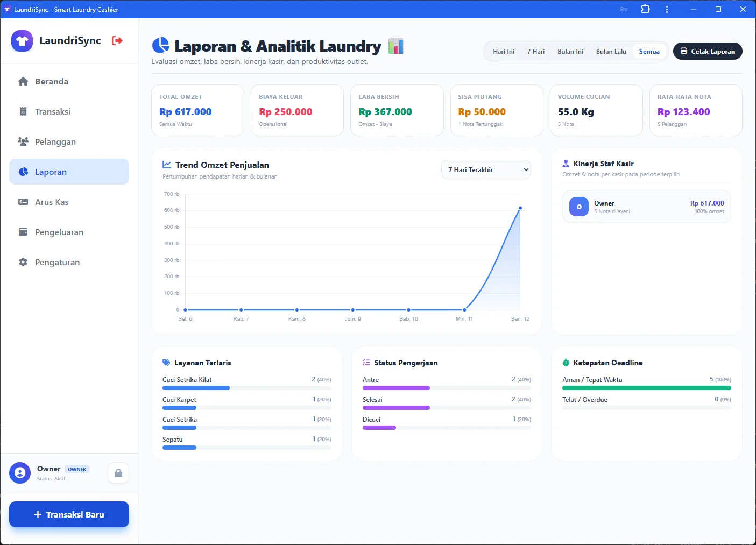Click the Cuci Setrika Kilat progress bar
This screenshot has height=545, width=756.
tap(247, 388)
